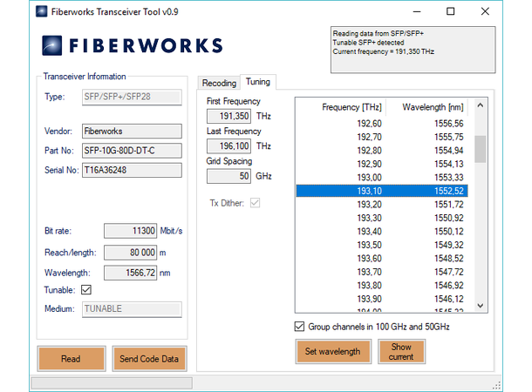The height and width of the screenshot is (392, 532).
Task: Click the Frequency [THz] column header
Action: (x=341, y=107)
